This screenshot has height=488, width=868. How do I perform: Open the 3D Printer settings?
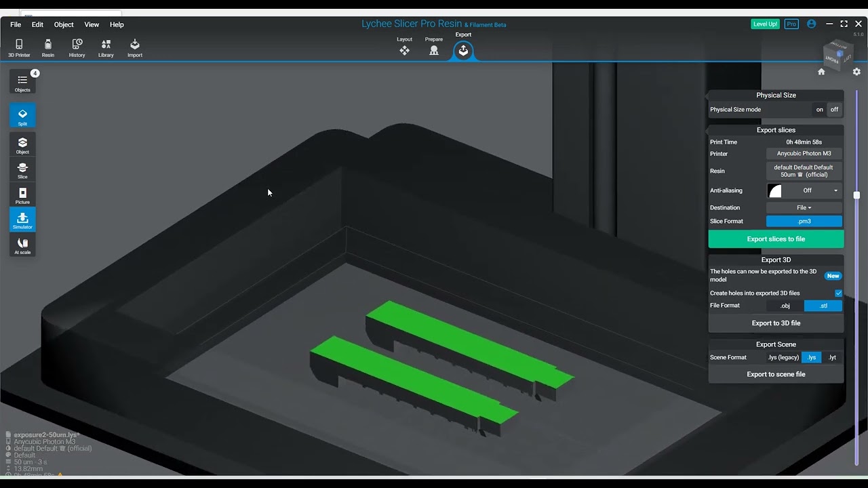pyautogui.click(x=19, y=47)
